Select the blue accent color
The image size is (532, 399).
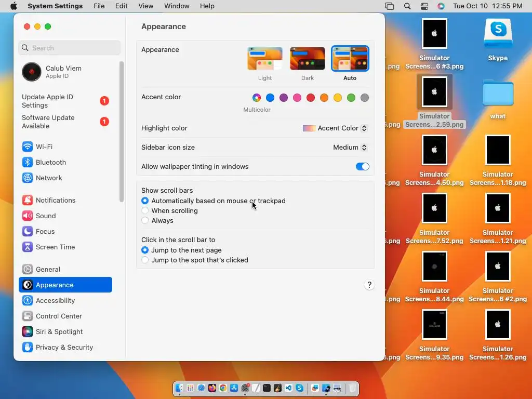(x=270, y=98)
